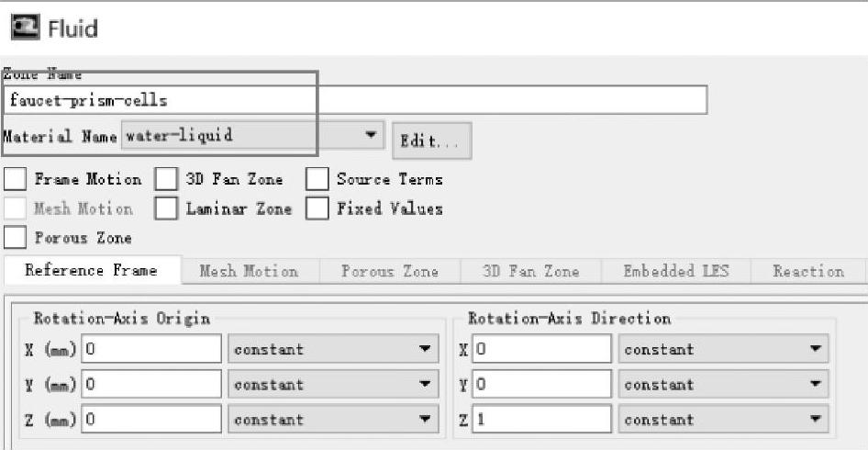868x450 pixels.
Task: Check the Porous Zone checkbox
Action: 16,238
